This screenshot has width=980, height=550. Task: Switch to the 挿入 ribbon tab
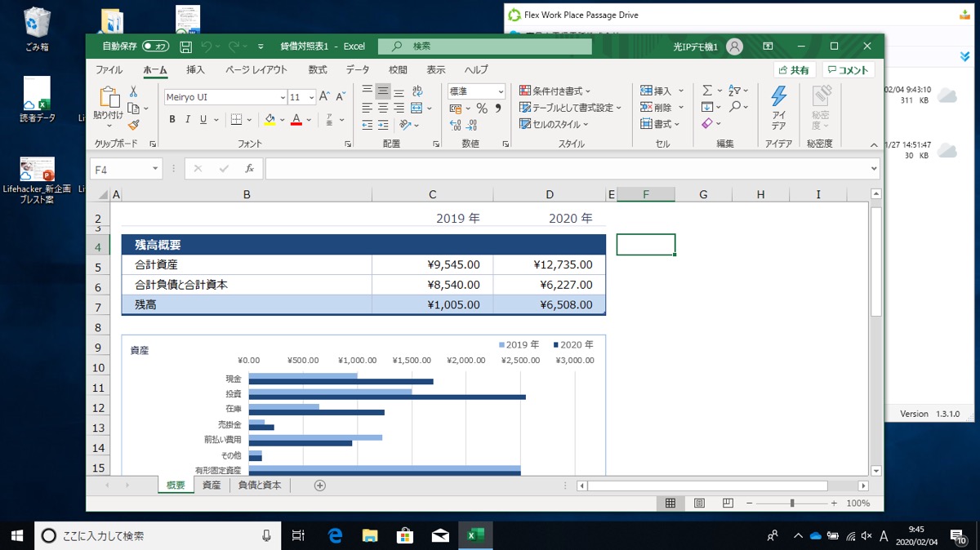(x=195, y=70)
